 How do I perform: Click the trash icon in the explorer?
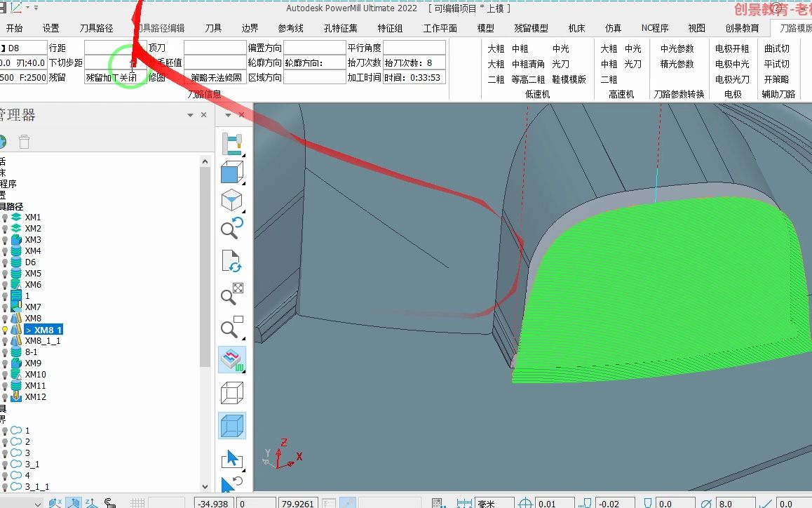coord(24,142)
